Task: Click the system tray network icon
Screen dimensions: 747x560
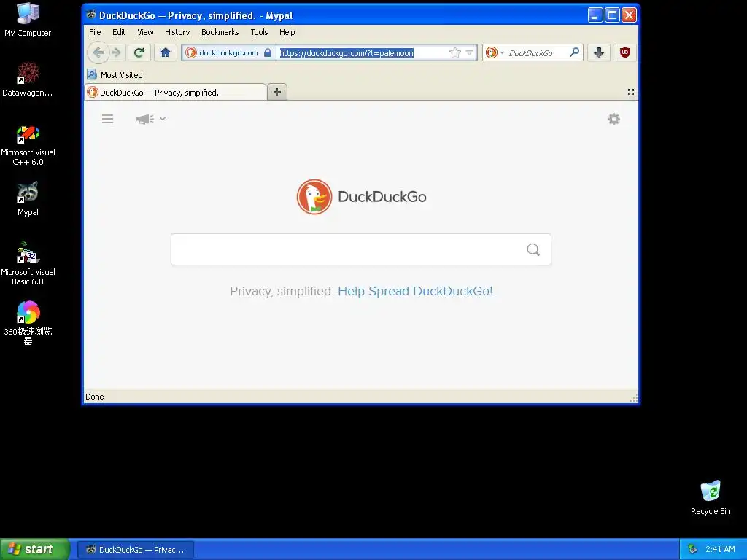Action: click(693, 549)
